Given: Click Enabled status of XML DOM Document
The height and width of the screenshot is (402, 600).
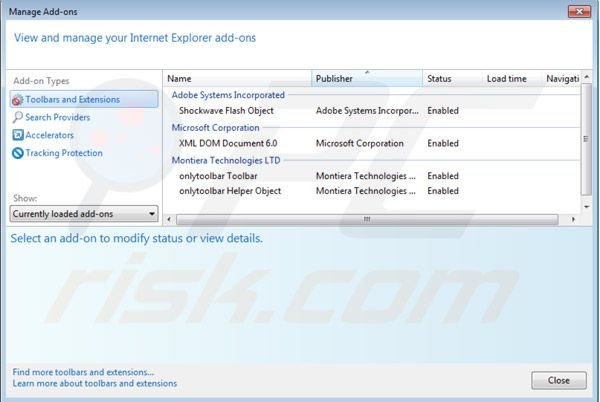Looking at the screenshot, I should point(443,143).
